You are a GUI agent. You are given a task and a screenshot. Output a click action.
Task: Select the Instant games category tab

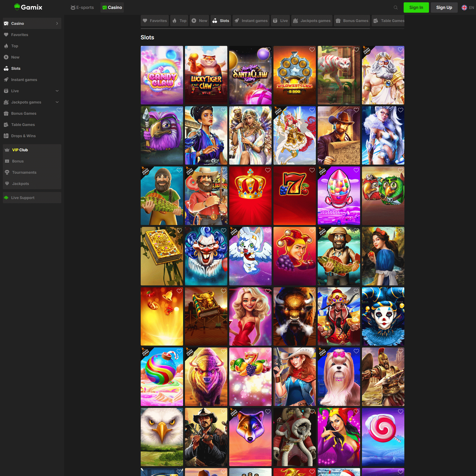point(251,21)
